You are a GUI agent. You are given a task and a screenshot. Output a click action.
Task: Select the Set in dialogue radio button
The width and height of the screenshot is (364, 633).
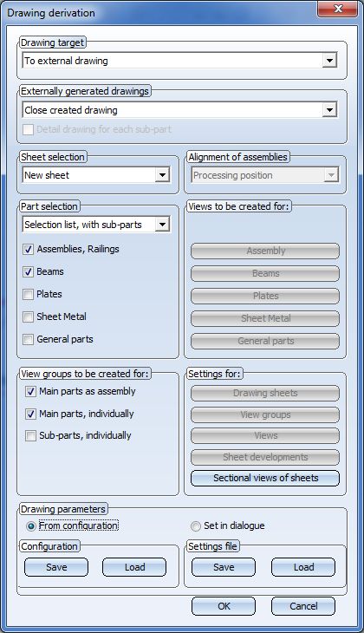coord(196,526)
